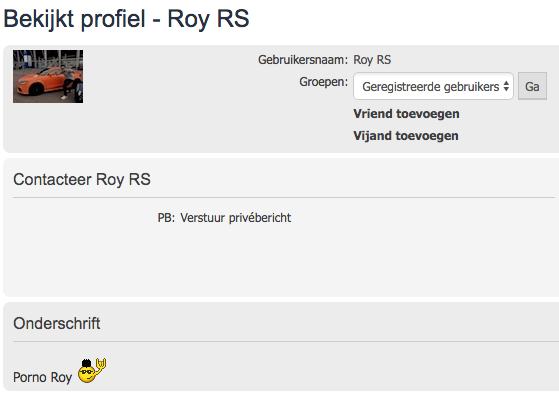
Task: Click the Groepen label
Action: tap(323, 82)
